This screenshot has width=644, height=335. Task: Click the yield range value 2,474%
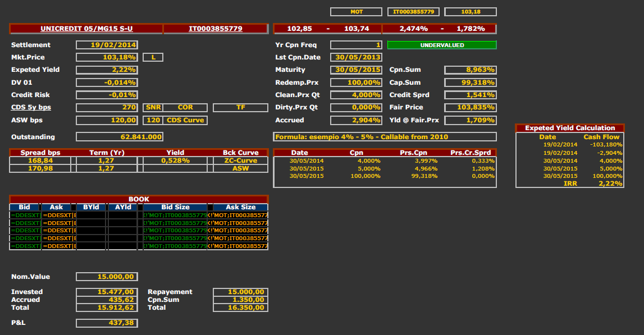click(x=414, y=29)
